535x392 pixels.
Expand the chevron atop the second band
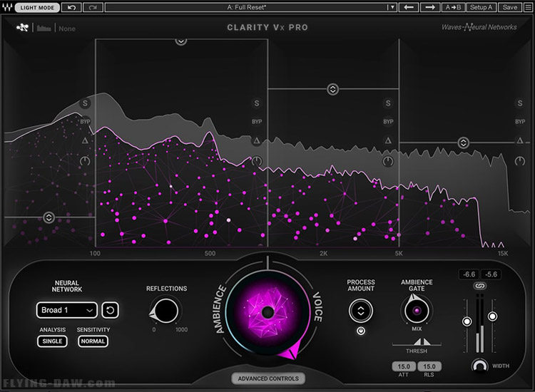tap(181, 41)
